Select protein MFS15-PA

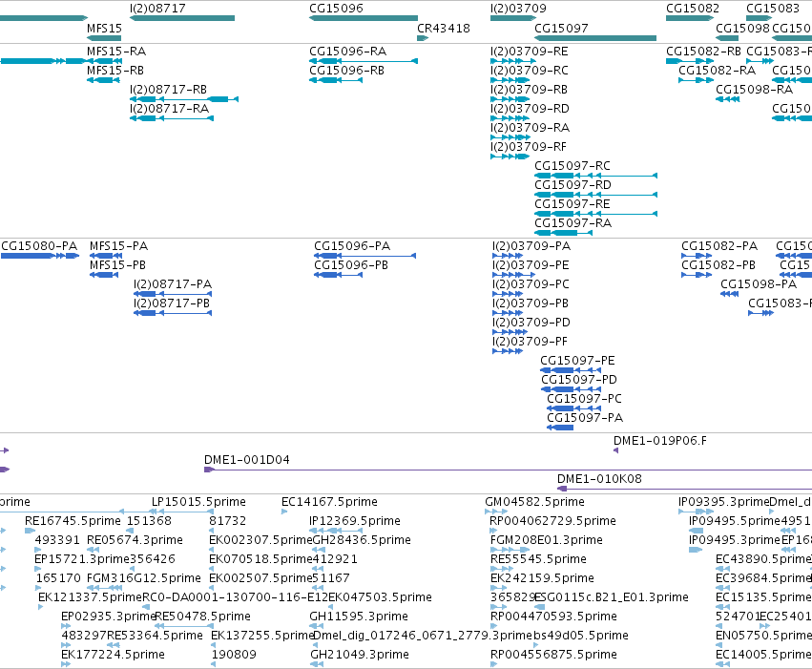106,256
